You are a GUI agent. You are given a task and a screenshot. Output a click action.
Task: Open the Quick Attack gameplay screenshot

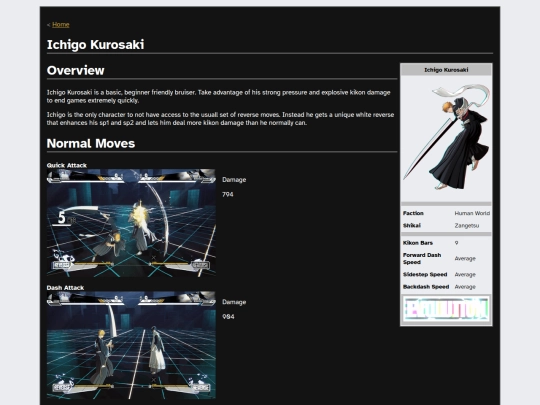131,222
